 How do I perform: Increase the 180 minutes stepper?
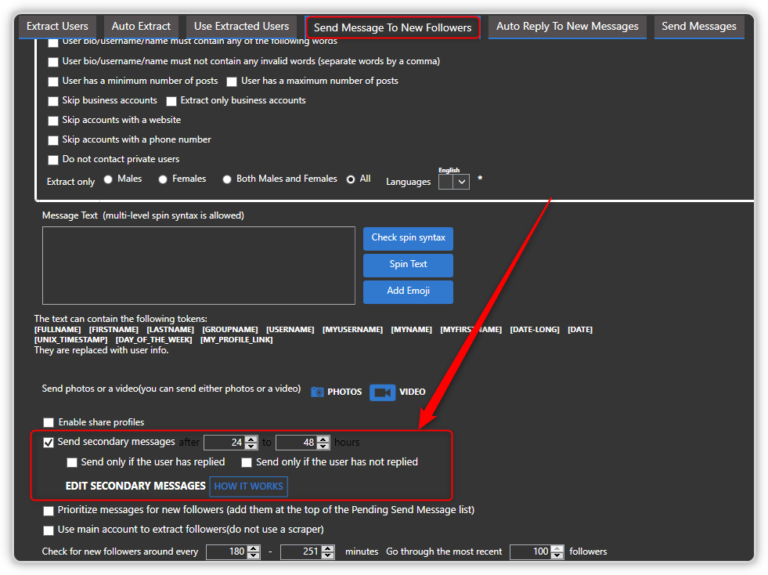pyautogui.click(x=254, y=548)
